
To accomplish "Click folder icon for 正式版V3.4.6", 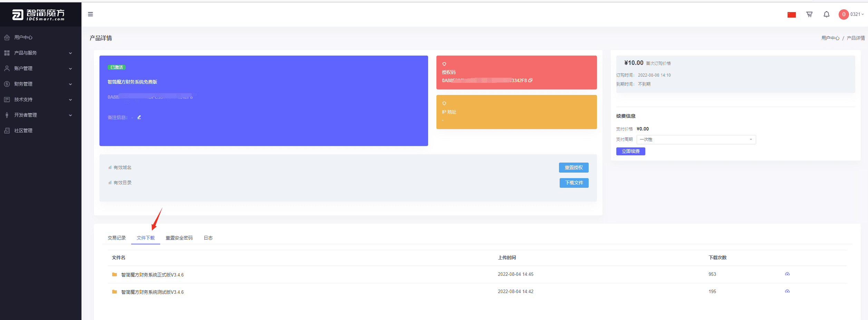I will pyautogui.click(x=115, y=274).
